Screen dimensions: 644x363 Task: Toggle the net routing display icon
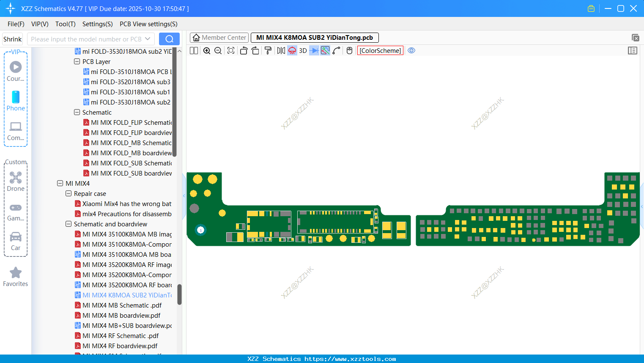(325, 51)
